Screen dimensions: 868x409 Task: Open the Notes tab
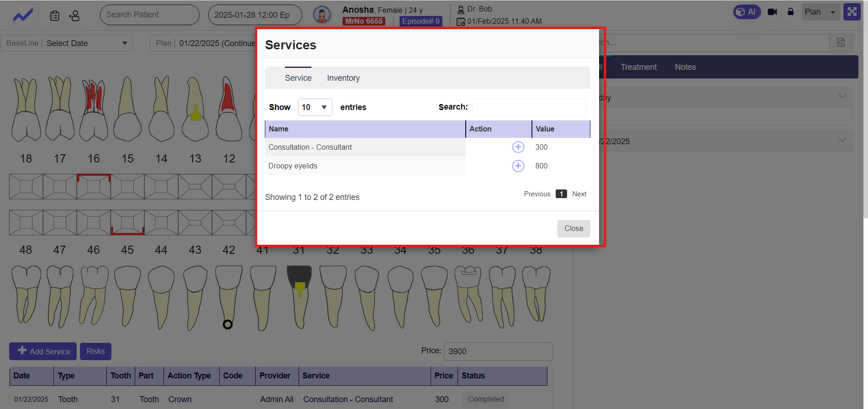click(x=685, y=67)
